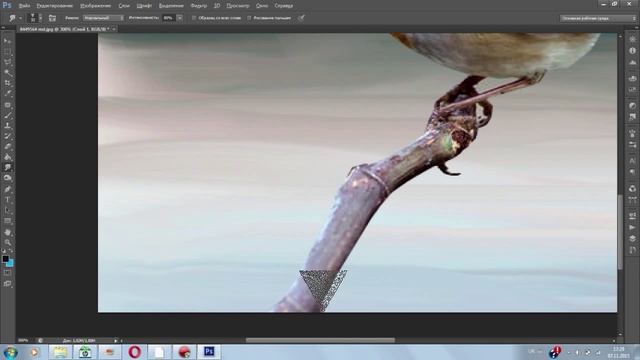Image resolution: width=640 pixels, height=360 pixels.
Task: Click the zoom percentage field in status bar
Action: 24,340
